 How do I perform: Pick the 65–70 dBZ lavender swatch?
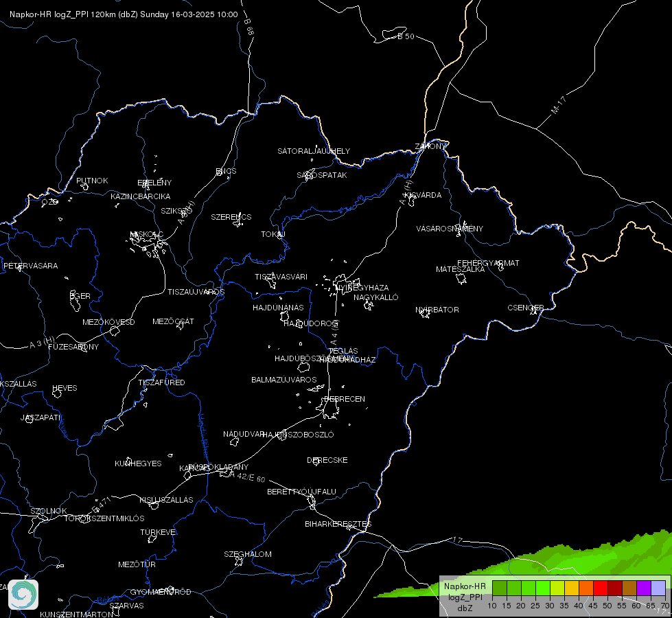658,588
